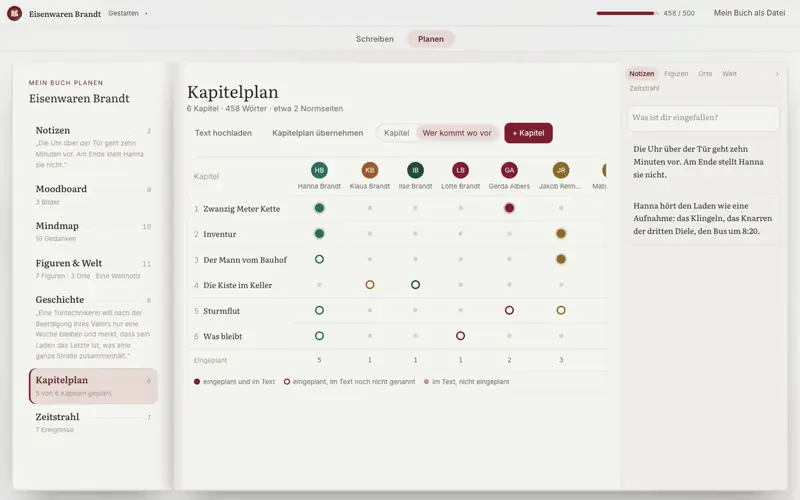Open the Geschichte section
The height and width of the screenshot is (500, 800).
[x=93, y=327]
